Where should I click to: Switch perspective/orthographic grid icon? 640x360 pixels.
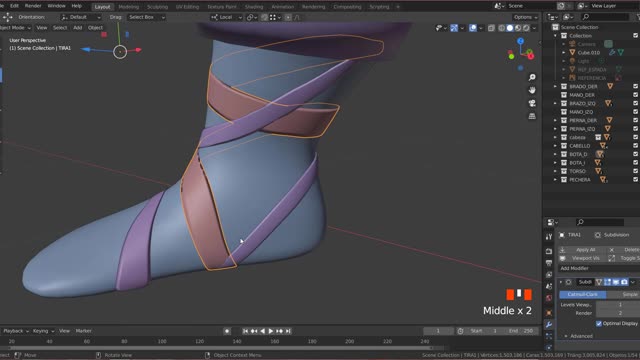click(532, 116)
